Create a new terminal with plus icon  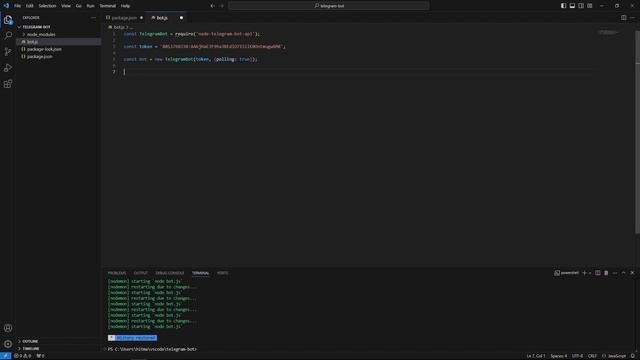click(584, 273)
